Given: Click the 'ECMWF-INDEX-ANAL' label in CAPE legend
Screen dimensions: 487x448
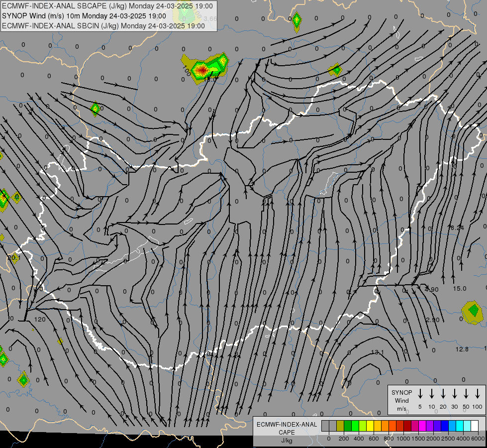Looking at the screenshot, I should (287, 425).
